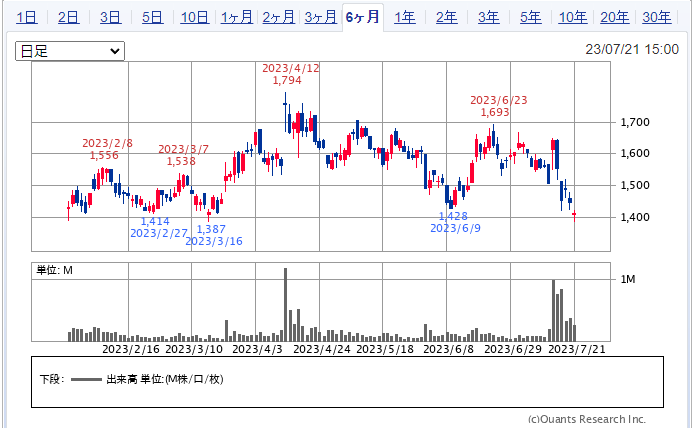Click the 1,600 price axis label

[635, 153]
